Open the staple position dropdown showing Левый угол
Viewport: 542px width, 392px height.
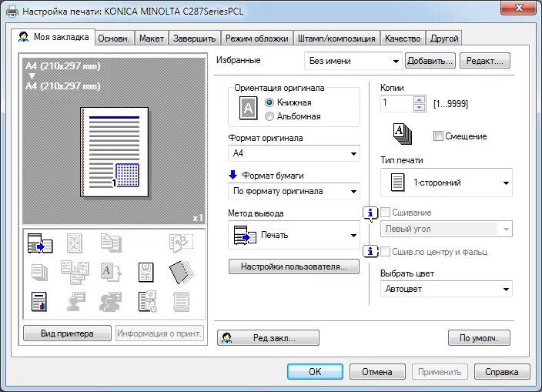coord(447,229)
